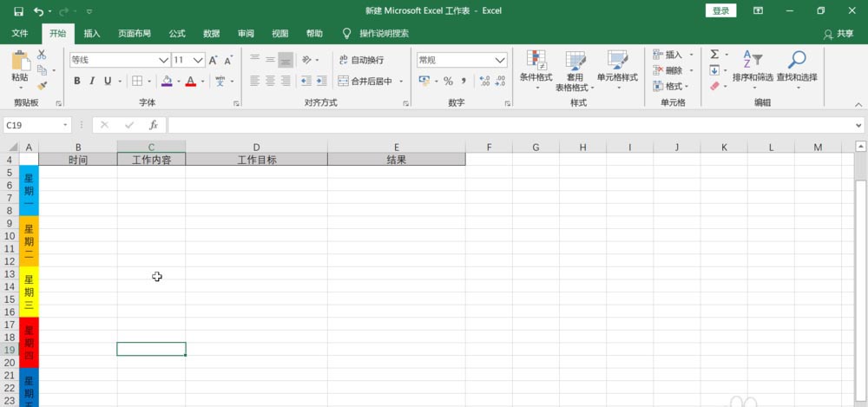Viewport: 868px width, 407px height.
Task: Click the Sign in (登录) button
Action: pyautogui.click(x=720, y=10)
